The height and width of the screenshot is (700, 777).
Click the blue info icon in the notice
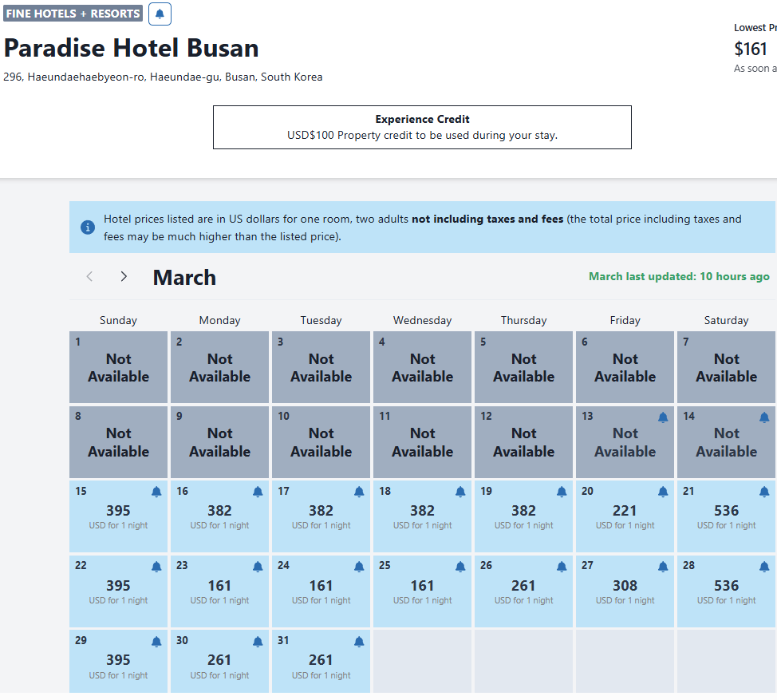tap(88, 227)
